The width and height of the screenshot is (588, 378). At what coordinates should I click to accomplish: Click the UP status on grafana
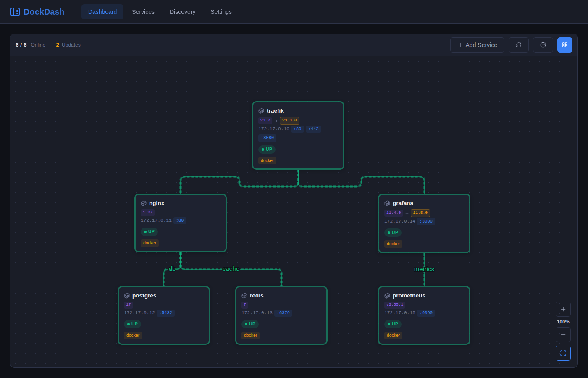pyautogui.click(x=393, y=233)
